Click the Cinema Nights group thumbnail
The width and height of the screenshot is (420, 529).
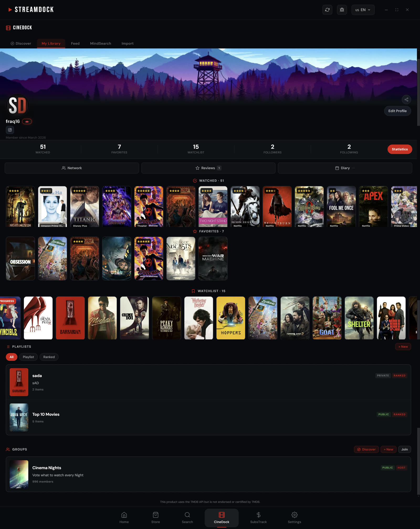pyautogui.click(x=19, y=474)
